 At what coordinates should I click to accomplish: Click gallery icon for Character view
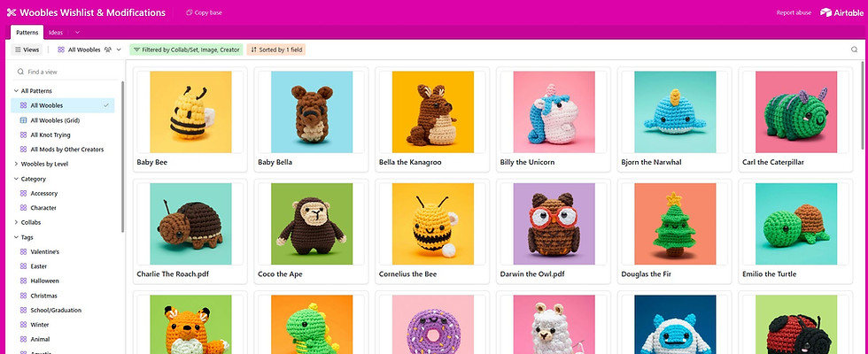[23, 208]
